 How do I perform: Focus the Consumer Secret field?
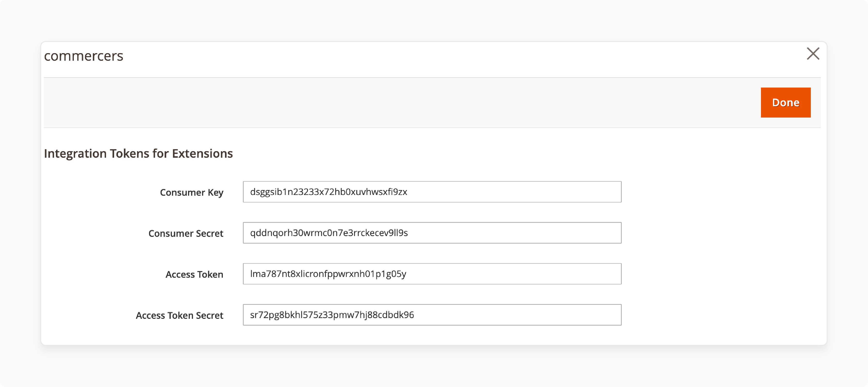coord(432,233)
